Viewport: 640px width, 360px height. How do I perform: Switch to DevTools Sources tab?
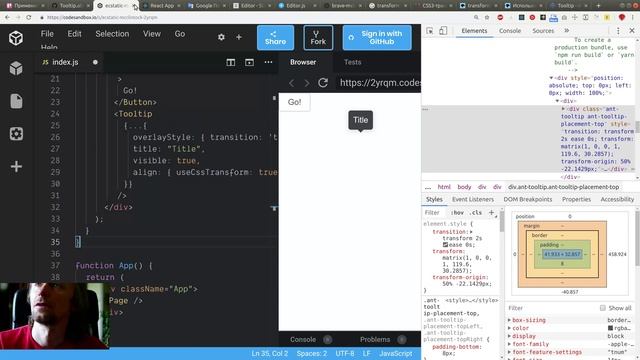[543, 31]
